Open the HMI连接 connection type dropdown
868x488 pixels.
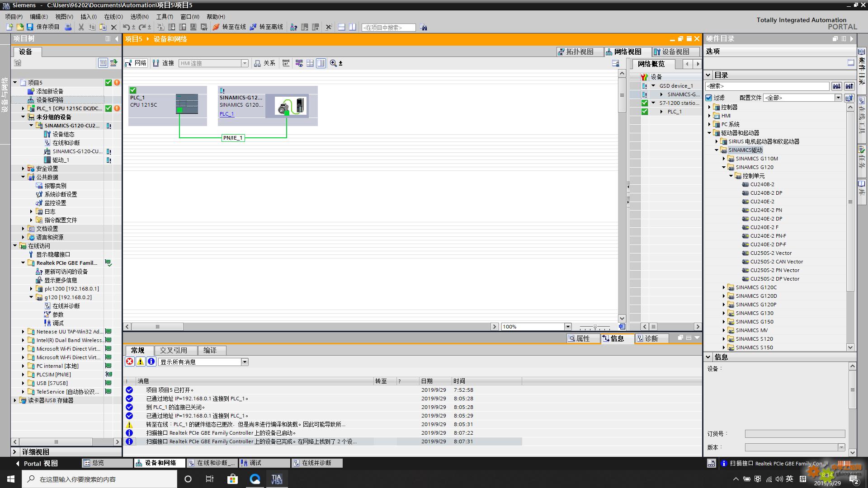coord(245,63)
